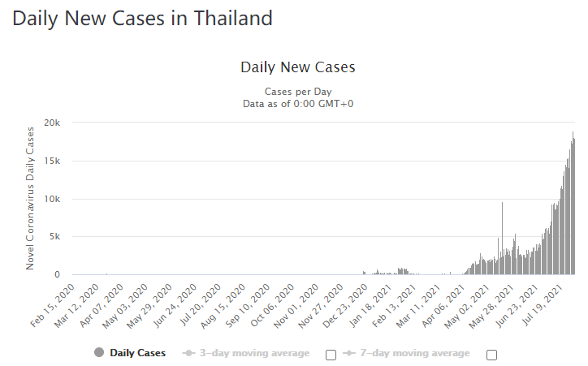588x366 pixels.
Task: Click the Feb 15, 2020 axis label
Action: tap(58, 302)
